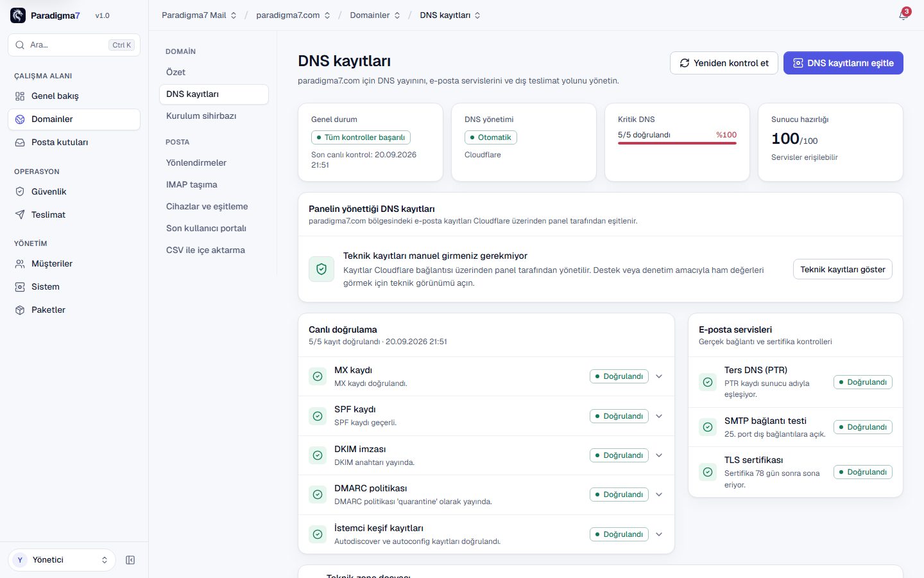Open Teslimat paper plane icon
Screen dimensions: 924x578
(20, 215)
